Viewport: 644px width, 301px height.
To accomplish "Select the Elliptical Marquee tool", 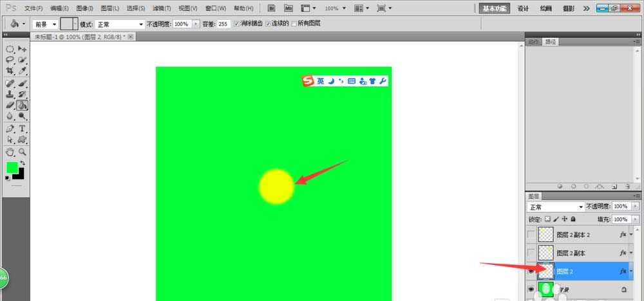I will [10, 49].
